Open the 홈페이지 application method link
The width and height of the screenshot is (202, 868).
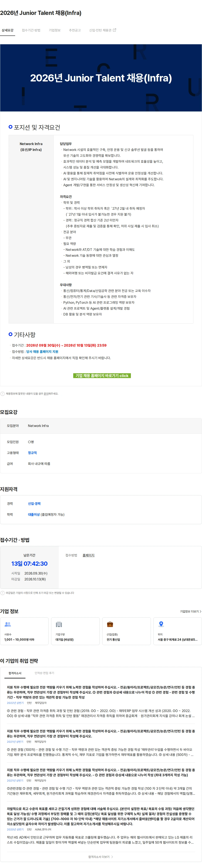point(89,555)
